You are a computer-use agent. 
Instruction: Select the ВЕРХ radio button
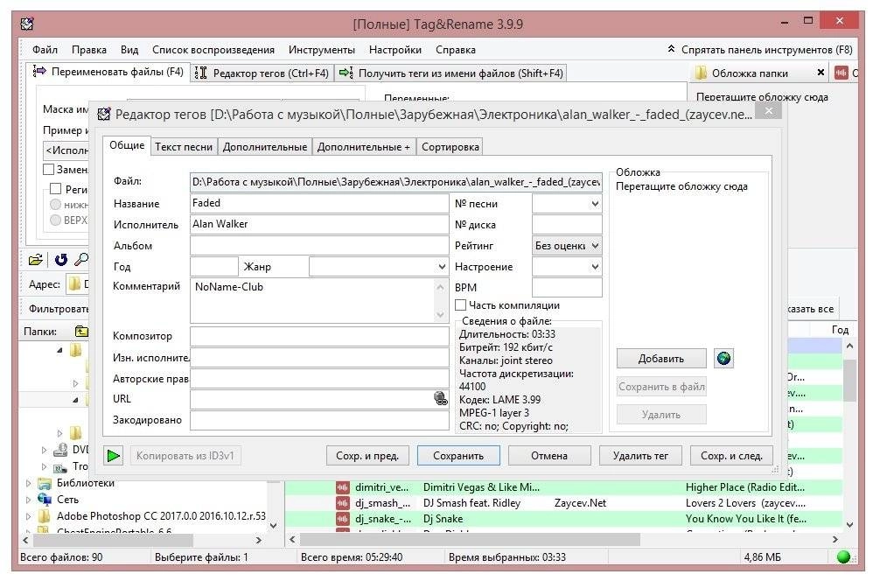pos(56,220)
